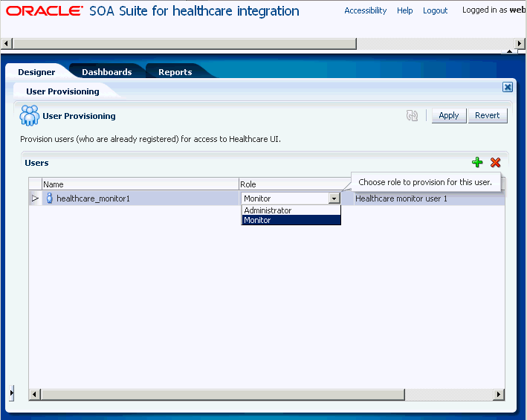Viewport: 527px width, 420px height.
Task: Click the top scrollbar left arrow
Action: (x=6, y=43)
